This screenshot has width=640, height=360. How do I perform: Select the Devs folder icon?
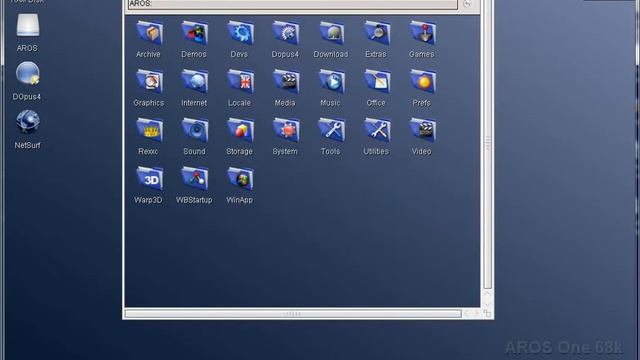point(240,33)
